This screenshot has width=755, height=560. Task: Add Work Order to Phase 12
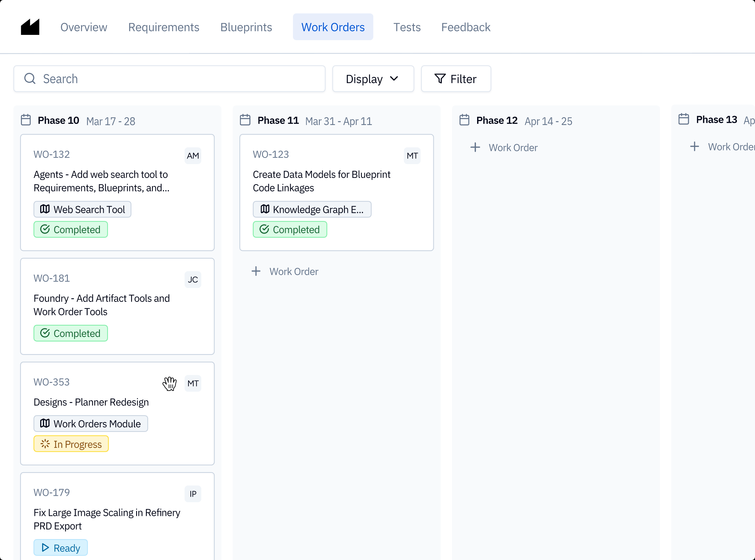click(504, 147)
